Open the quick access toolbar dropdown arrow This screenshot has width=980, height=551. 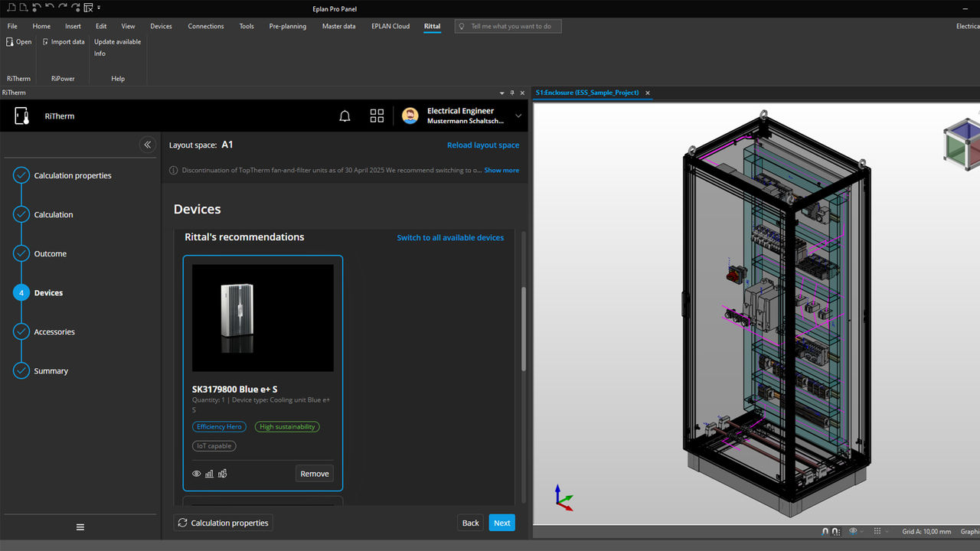[x=100, y=8]
